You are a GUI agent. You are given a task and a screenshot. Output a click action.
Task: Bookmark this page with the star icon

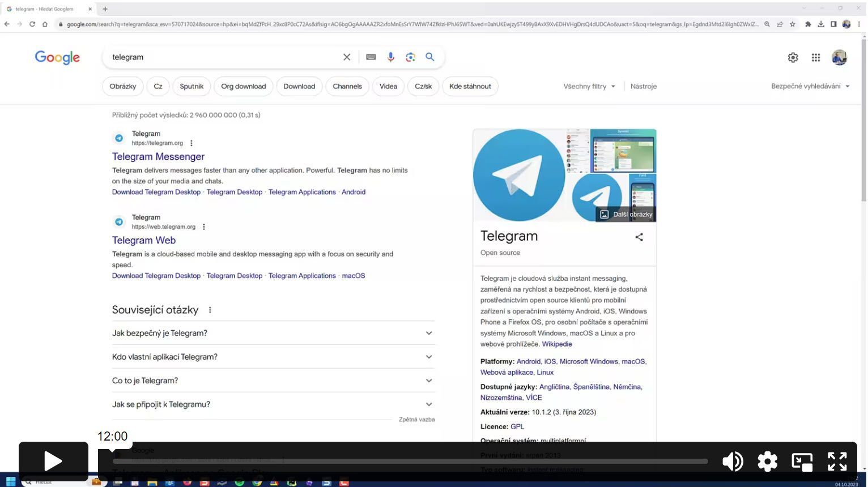click(x=793, y=24)
